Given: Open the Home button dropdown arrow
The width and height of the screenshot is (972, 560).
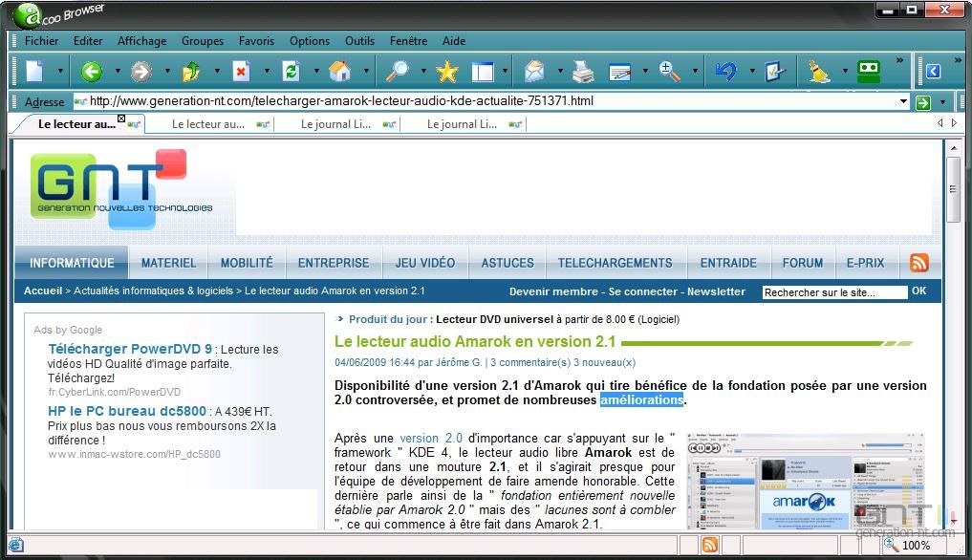Looking at the screenshot, I should click(366, 72).
